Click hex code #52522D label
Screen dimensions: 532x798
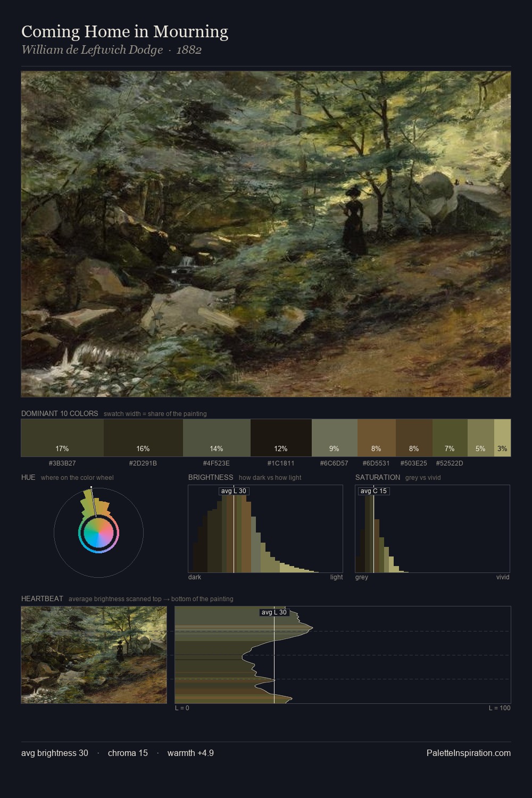[450, 463]
